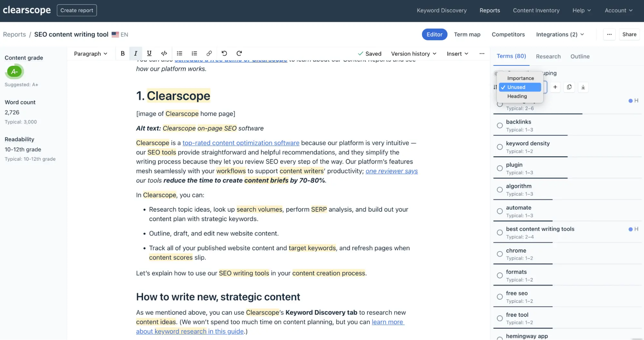The image size is (644, 340).
Task: Click the Clearscope logo
Action: click(x=27, y=10)
